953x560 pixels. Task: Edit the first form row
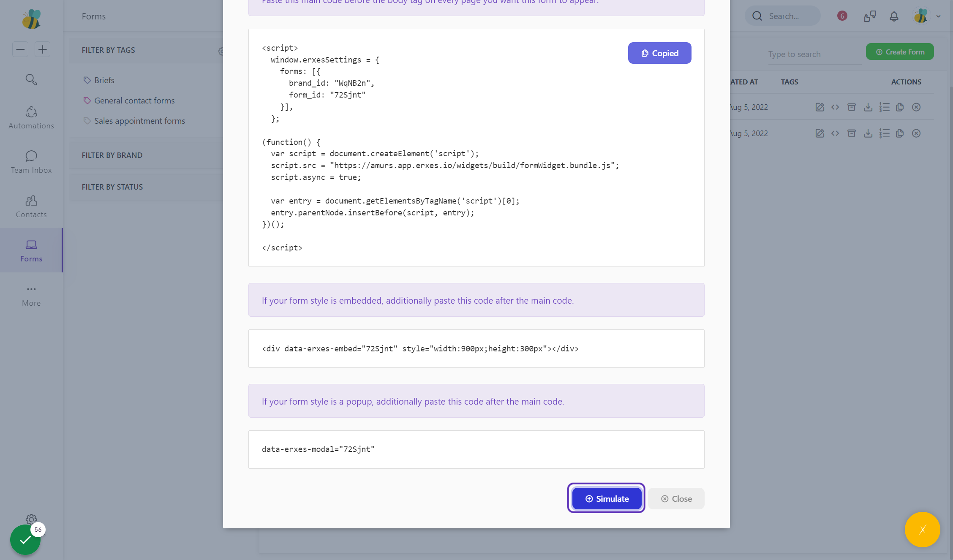click(x=820, y=107)
